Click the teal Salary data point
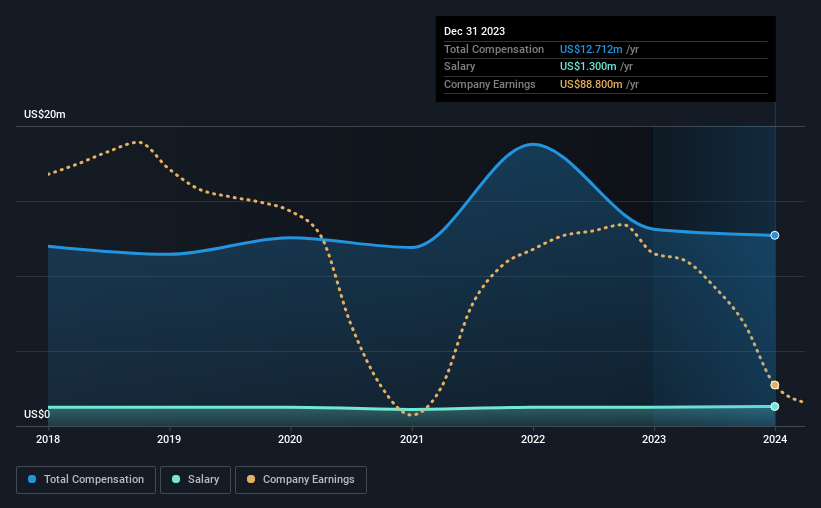The image size is (821, 508). click(x=775, y=406)
